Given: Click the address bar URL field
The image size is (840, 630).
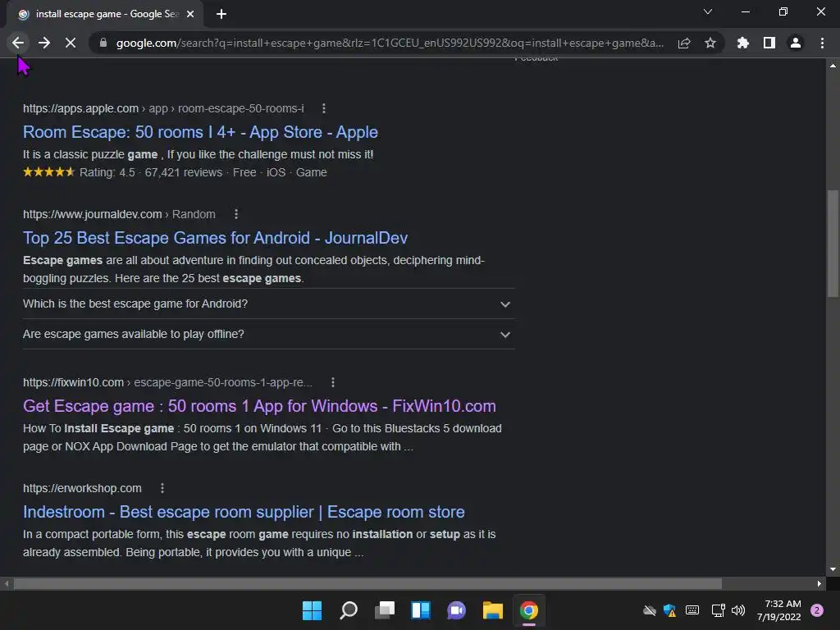Looking at the screenshot, I should [390, 43].
